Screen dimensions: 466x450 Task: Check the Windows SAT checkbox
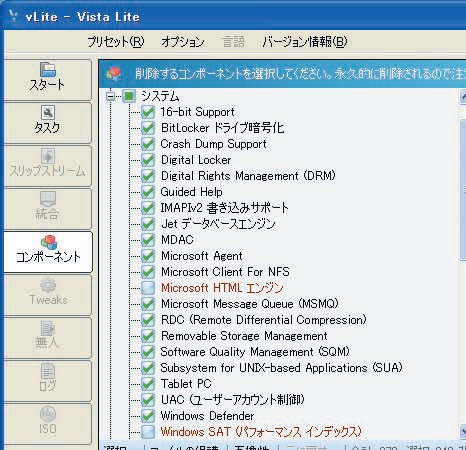(x=148, y=432)
